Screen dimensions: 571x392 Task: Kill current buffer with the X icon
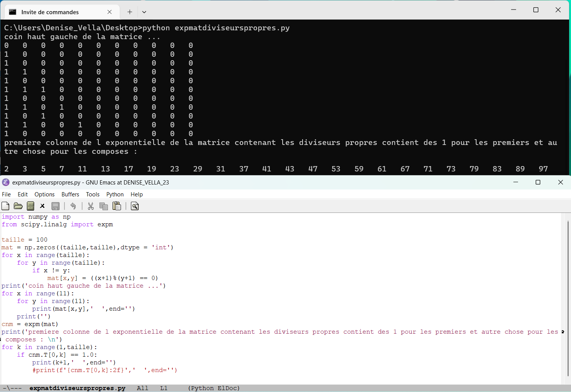pyautogui.click(x=43, y=206)
